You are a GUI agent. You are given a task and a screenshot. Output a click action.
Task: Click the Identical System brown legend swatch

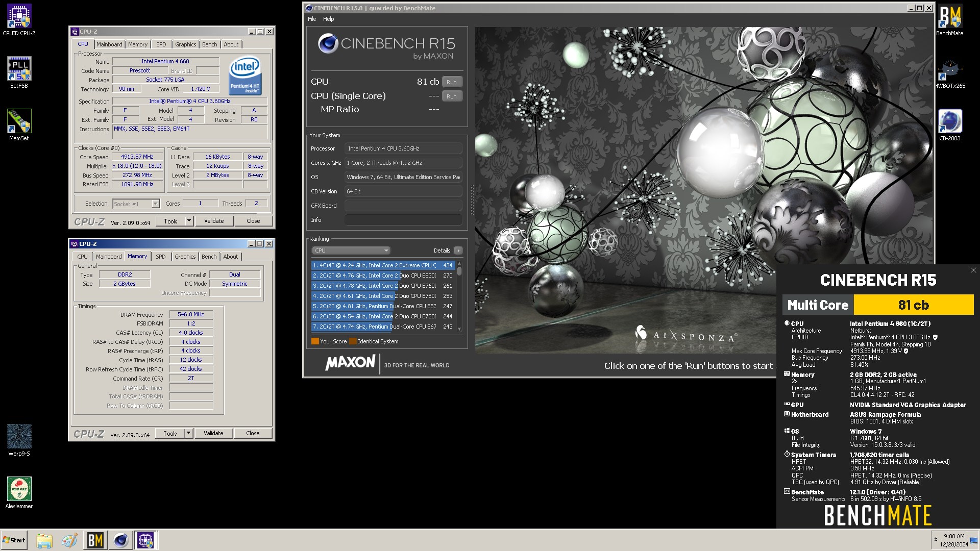pos(353,341)
